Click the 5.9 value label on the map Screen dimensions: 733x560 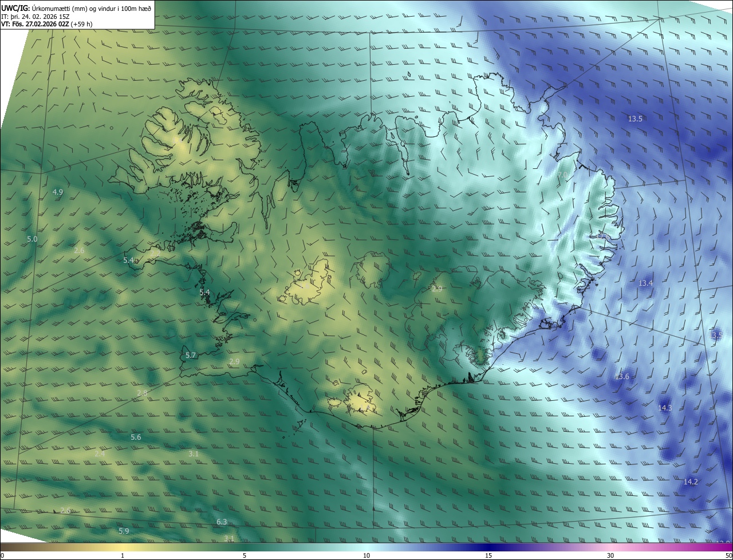(124, 531)
